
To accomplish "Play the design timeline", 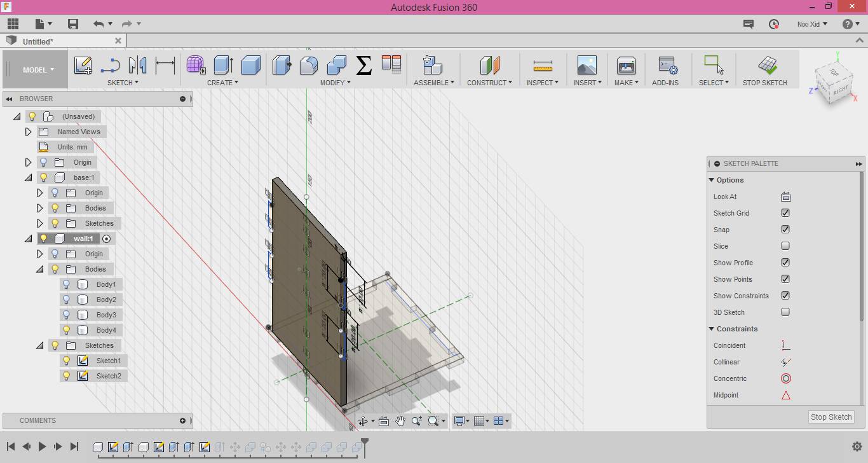I will point(42,447).
